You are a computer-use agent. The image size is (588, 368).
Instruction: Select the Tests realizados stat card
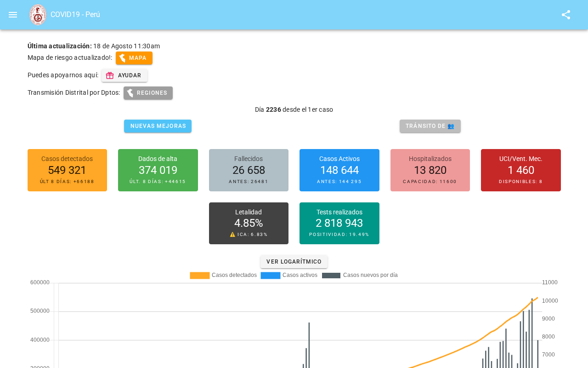pos(339,223)
